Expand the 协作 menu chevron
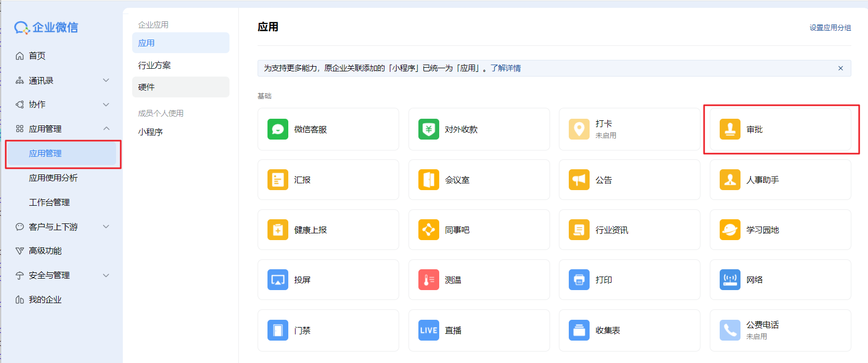 [106, 105]
